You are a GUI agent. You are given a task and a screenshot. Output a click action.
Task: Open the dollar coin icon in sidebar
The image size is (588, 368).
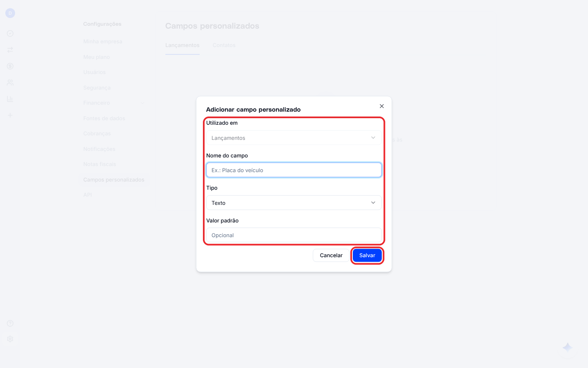[x=10, y=66]
